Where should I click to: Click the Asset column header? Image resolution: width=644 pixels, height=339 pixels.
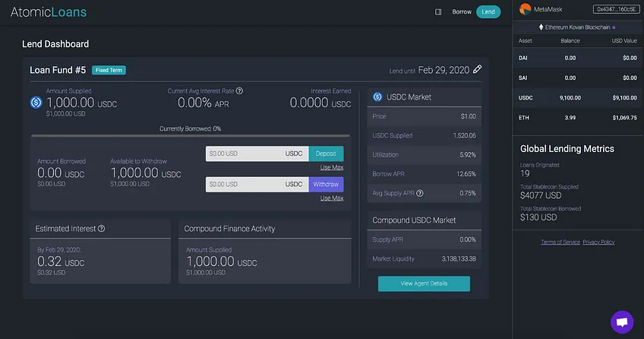point(525,41)
